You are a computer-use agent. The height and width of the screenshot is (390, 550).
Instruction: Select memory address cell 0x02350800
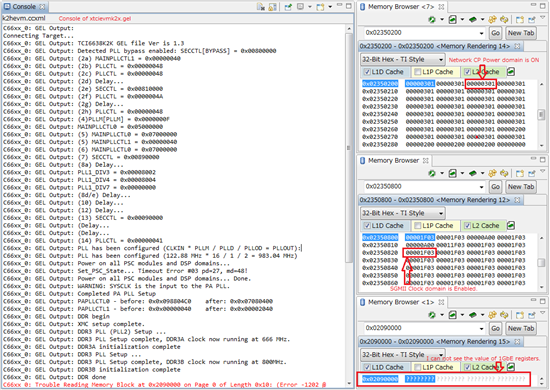coord(380,237)
